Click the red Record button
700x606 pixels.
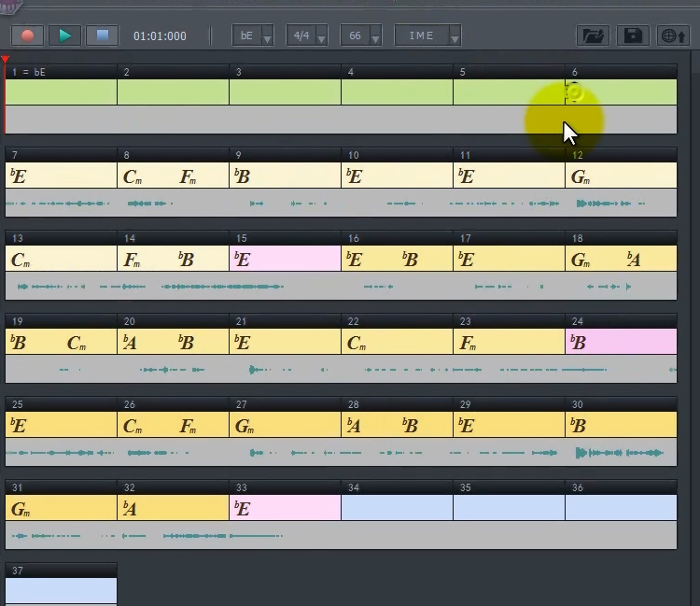(x=28, y=35)
